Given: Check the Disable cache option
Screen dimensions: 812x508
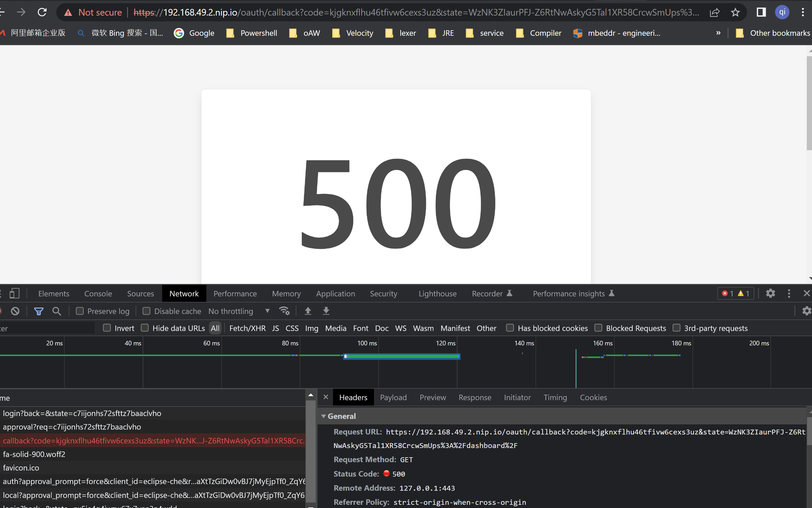Looking at the screenshot, I should pyautogui.click(x=146, y=311).
